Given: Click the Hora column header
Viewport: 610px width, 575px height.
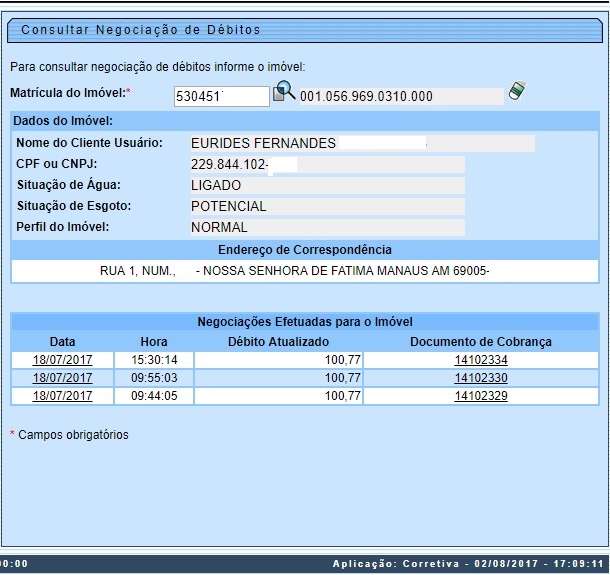Looking at the screenshot, I should (x=155, y=342).
